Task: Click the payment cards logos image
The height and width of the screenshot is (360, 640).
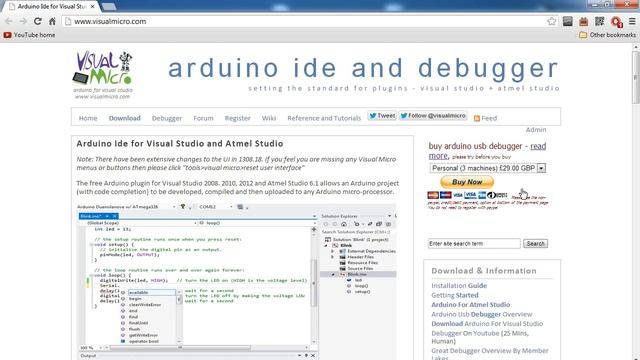Action: click(x=467, y=195)
